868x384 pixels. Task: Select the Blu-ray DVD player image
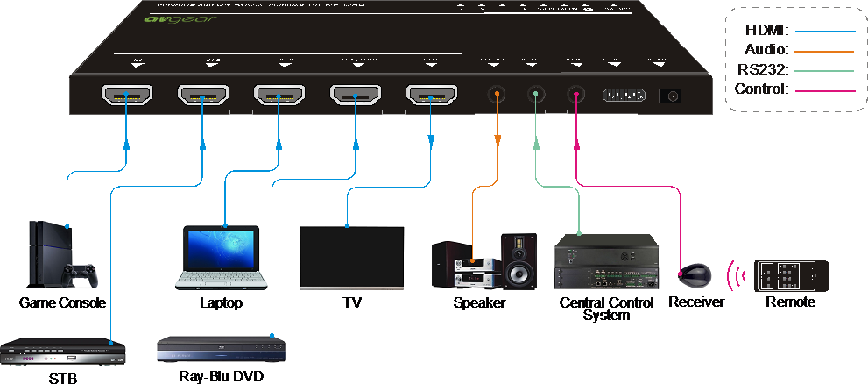(221, 350)
